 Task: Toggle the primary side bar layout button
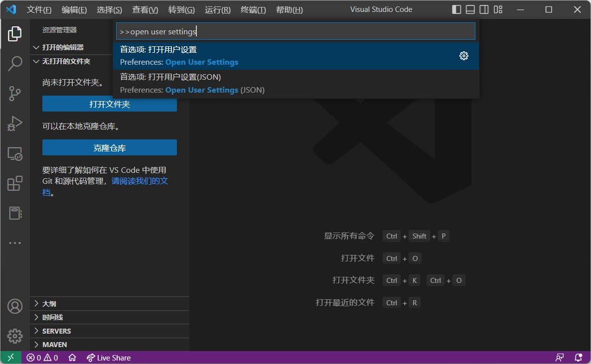point(456,9)
